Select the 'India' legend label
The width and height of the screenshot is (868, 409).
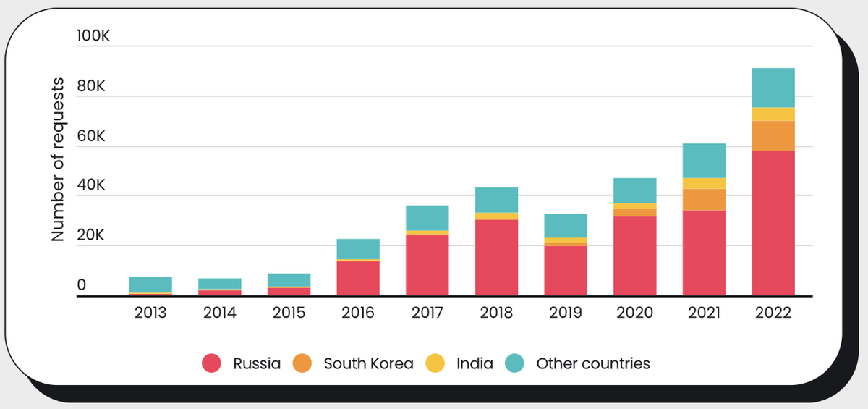(475, 363)
